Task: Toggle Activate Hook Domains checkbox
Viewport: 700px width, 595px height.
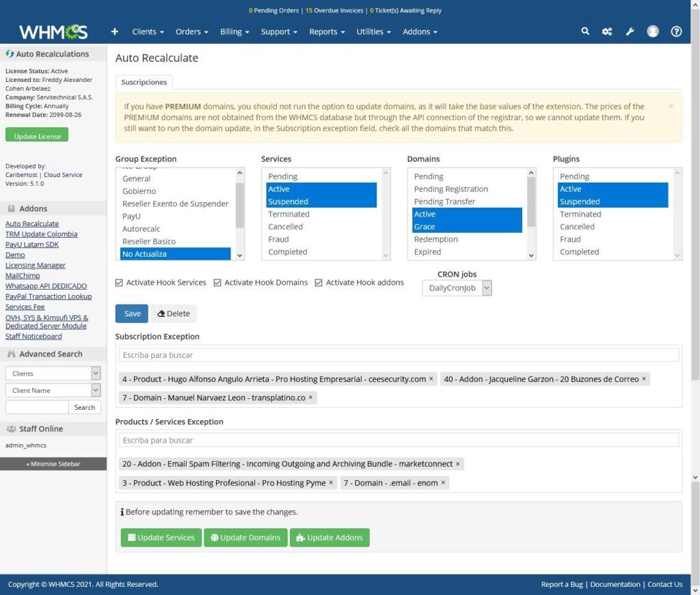Action: (x=217, y=283)
